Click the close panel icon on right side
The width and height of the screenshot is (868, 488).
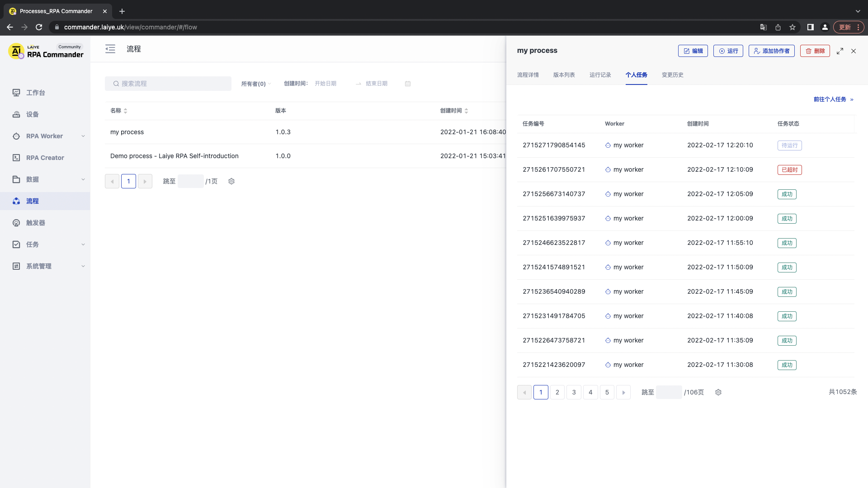[x=854, y=51]
